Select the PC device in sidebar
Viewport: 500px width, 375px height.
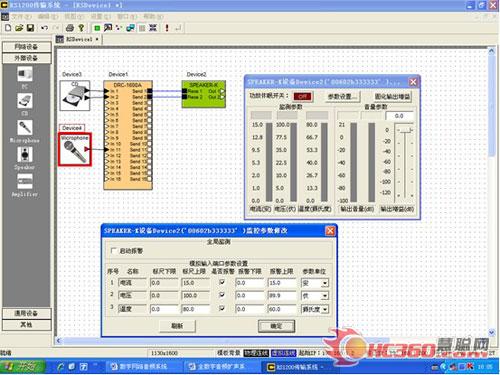click(25, 74)
